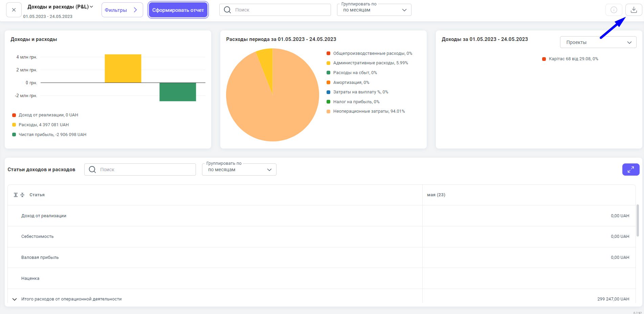This screenshot has height=314, width=644.
Task: Click expand all rows icon in table header
Action: [16, 195]
